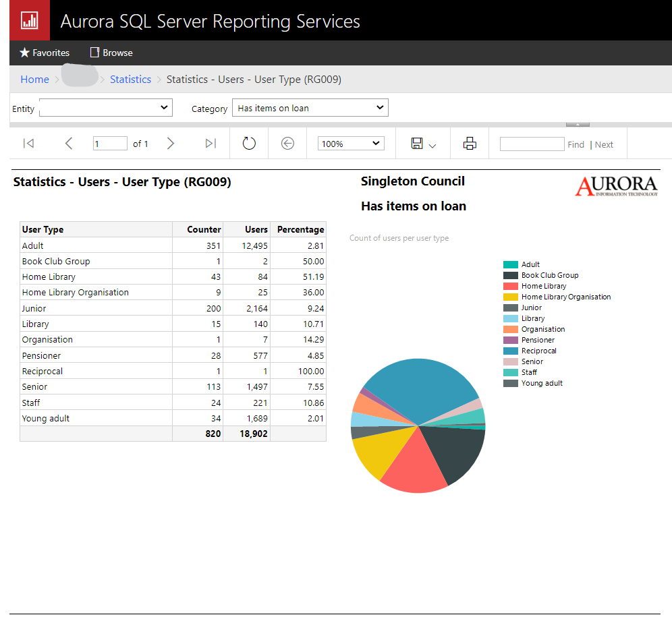Jump to the first report page
This screenshot has width=672, height=617.
[x=28, y=143]
